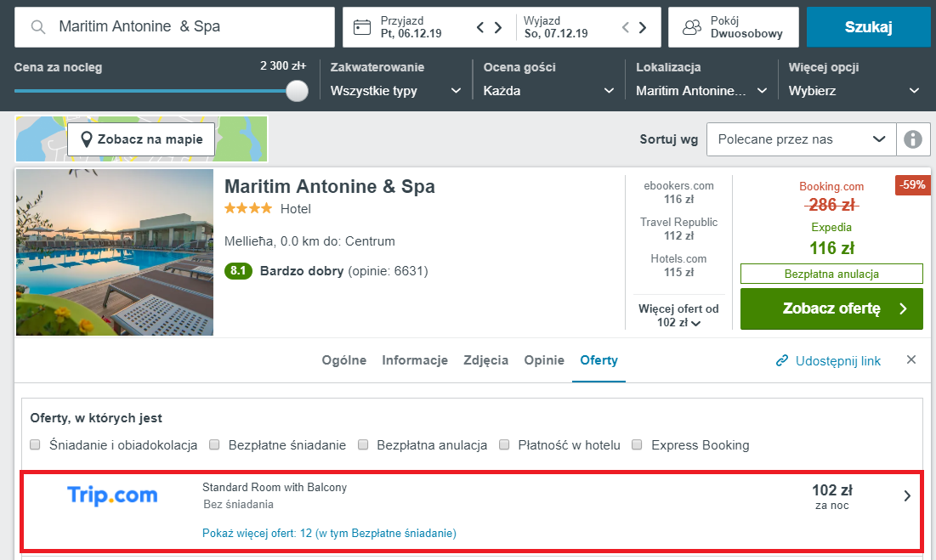Tick the Bezpłatna anulacja checkbox
The image size is (936, 560).
[x=363, y=445]
